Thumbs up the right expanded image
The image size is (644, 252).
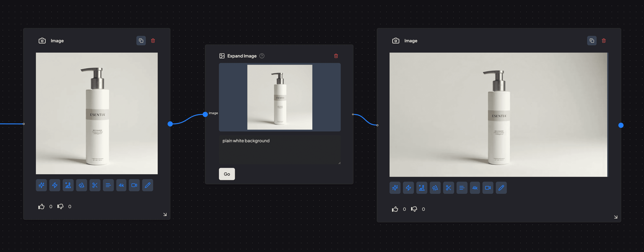click(395, 209)
